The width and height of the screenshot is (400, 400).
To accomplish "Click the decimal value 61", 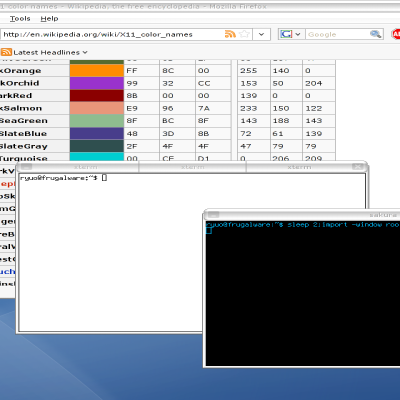I will click(278, 133).
